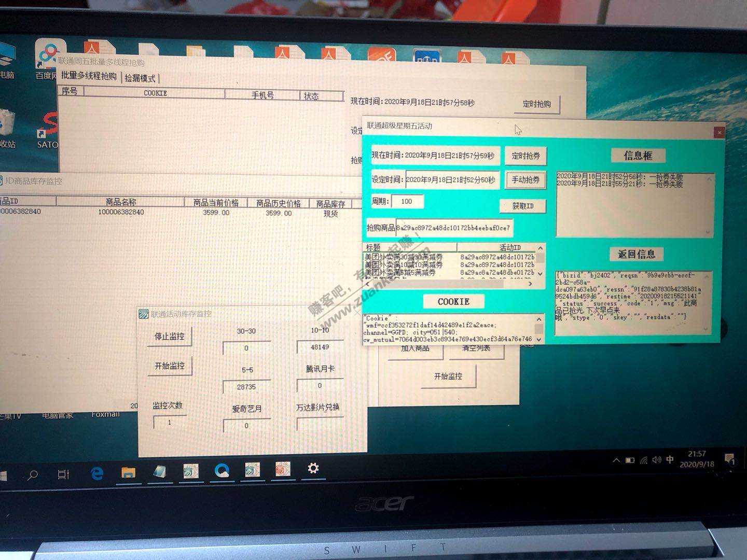Launch Microsoft Edge from the taskbar
Screen dimensions: 747x560
coord(97,472)
